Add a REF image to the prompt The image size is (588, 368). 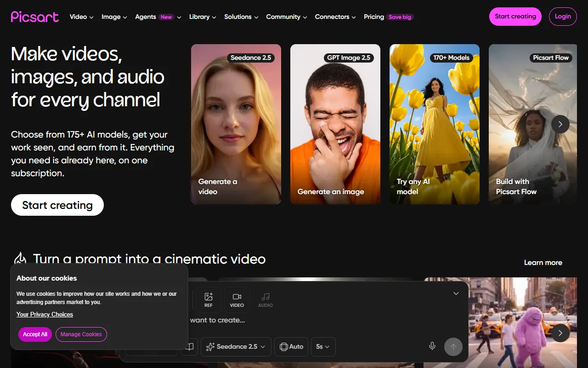pos(209,300)
